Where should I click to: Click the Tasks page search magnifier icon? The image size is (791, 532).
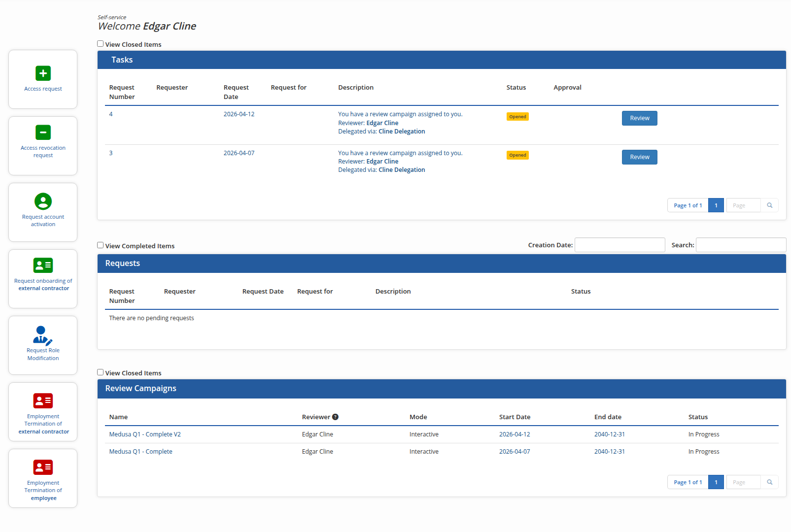pos(769,205)
